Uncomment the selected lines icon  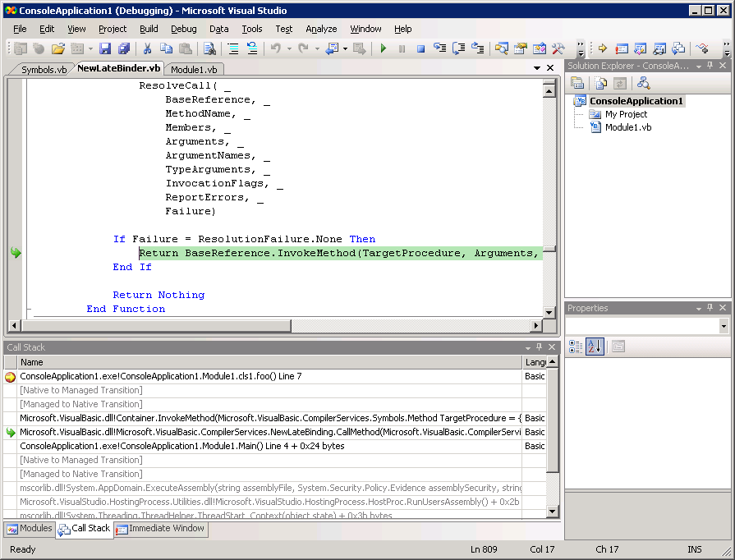[x=252, y=48]
